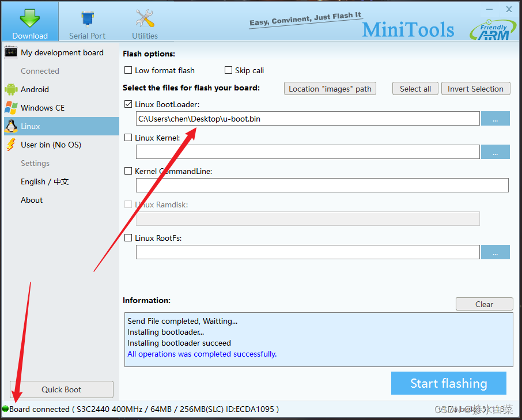Screen dimensions: 522x420
Task: Click the Linux Kernel path field
Action: tap(308, 152)
